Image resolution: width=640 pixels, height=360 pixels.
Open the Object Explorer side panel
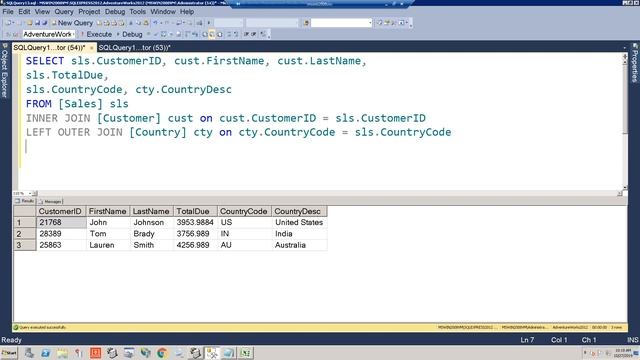(5, 70)
